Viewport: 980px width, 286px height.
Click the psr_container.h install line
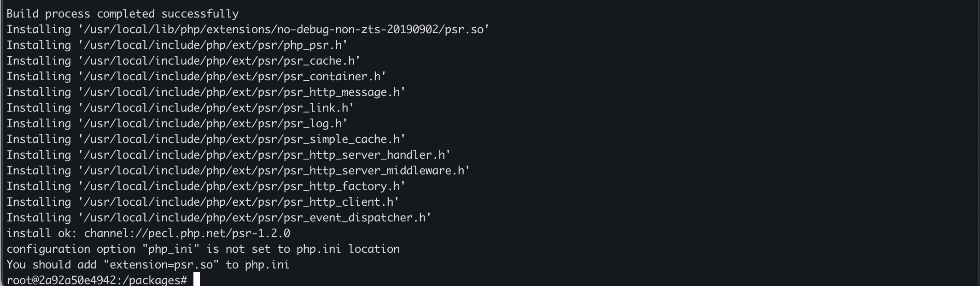196,77
